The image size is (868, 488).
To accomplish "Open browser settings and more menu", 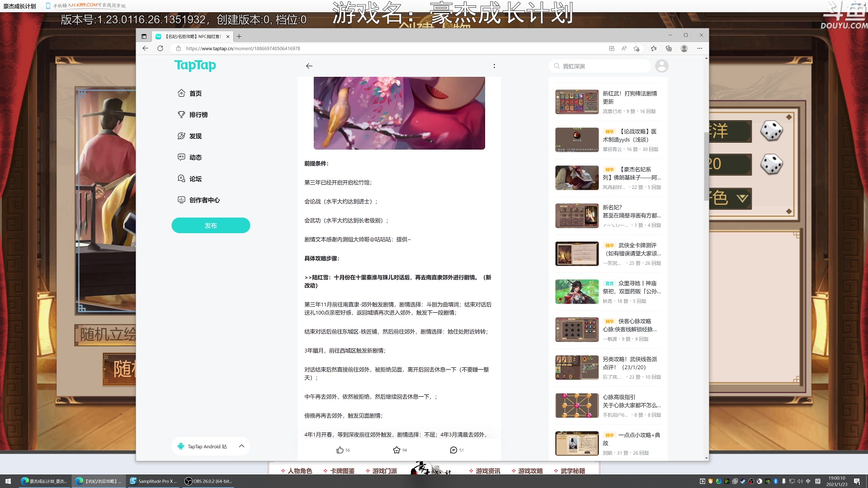I will tap(699, 48).
